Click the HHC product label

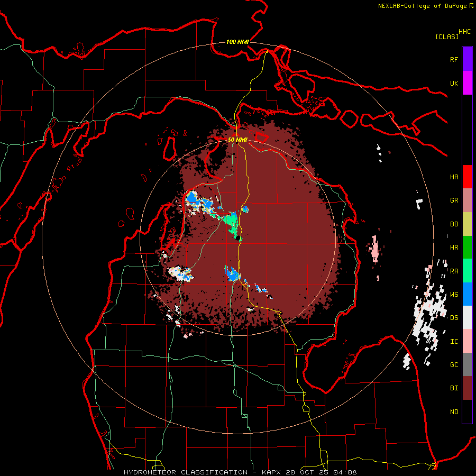pyautogui.click(x=464, y=32)
